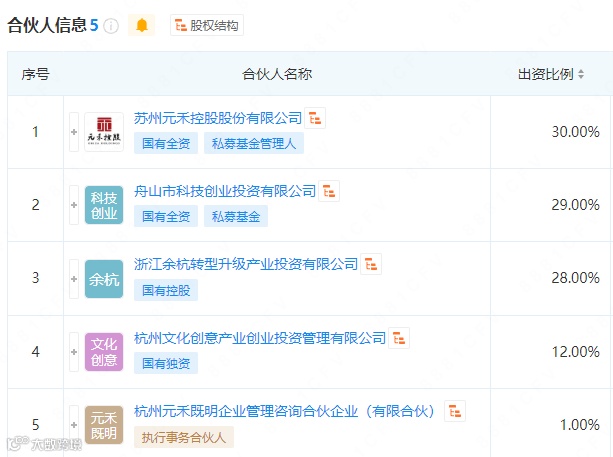This screenshot has height=457, width=613.
Task: Expand row for 苏州元禾控股股份有限公司
Action: (74, 132)
